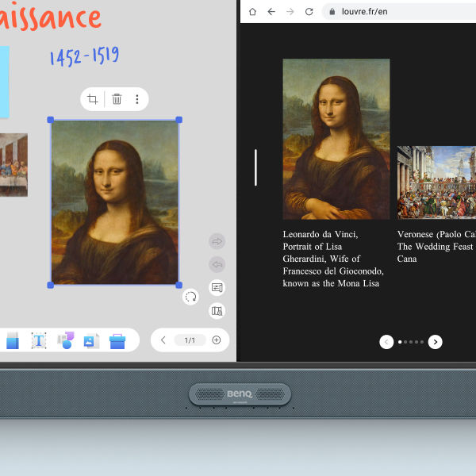Select the blue sticky note on whiteboard
This screenshot has width=476, height=476.
pos(5,82)
